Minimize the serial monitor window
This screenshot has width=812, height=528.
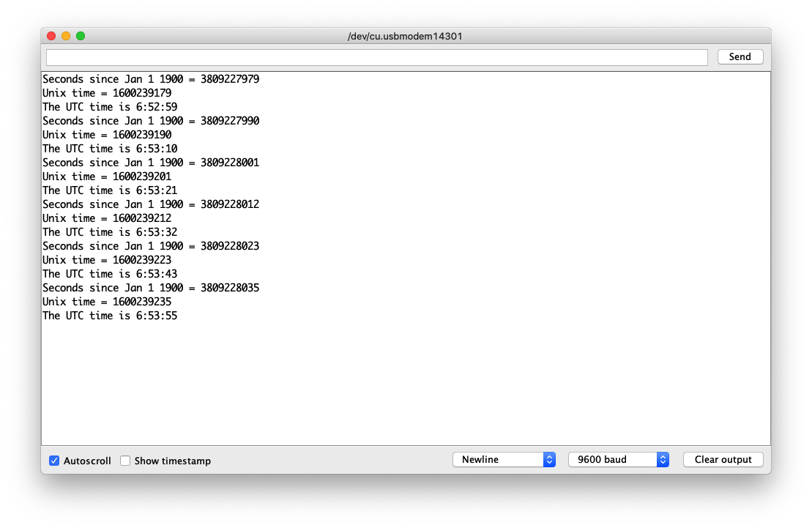coord(66,36)
